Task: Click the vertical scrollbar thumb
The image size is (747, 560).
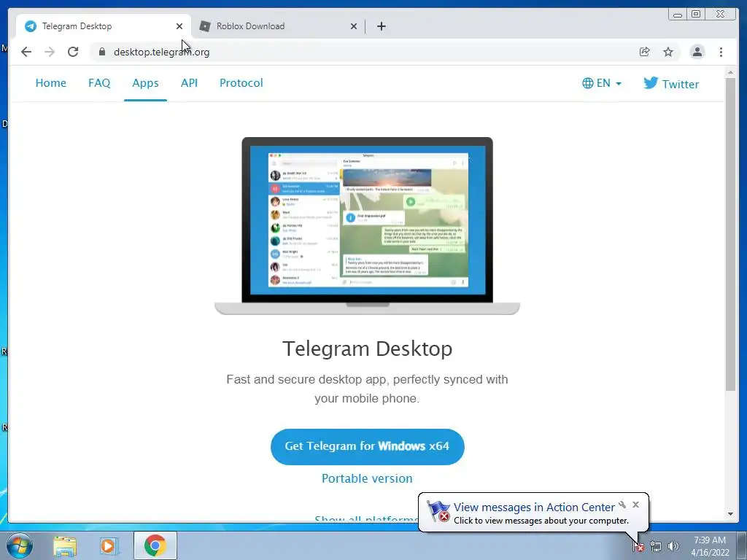Action: click(x=730, y=234)
